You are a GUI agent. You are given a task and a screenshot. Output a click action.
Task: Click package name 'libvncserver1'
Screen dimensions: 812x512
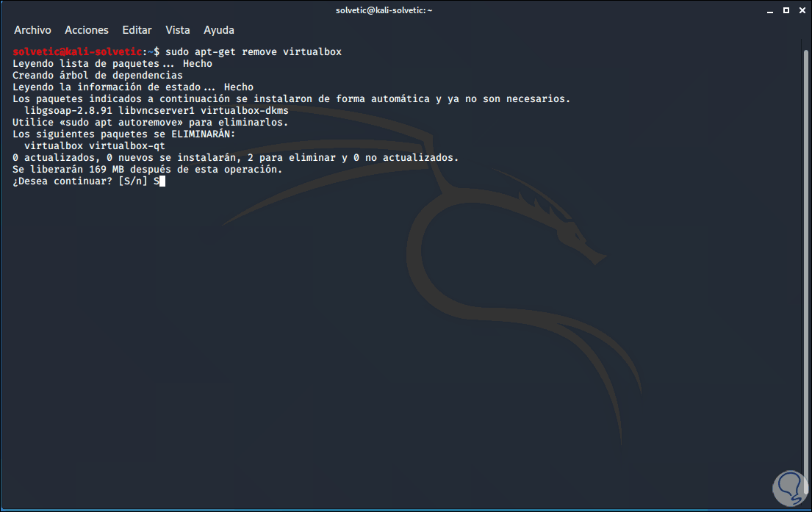tap(157, 111)
